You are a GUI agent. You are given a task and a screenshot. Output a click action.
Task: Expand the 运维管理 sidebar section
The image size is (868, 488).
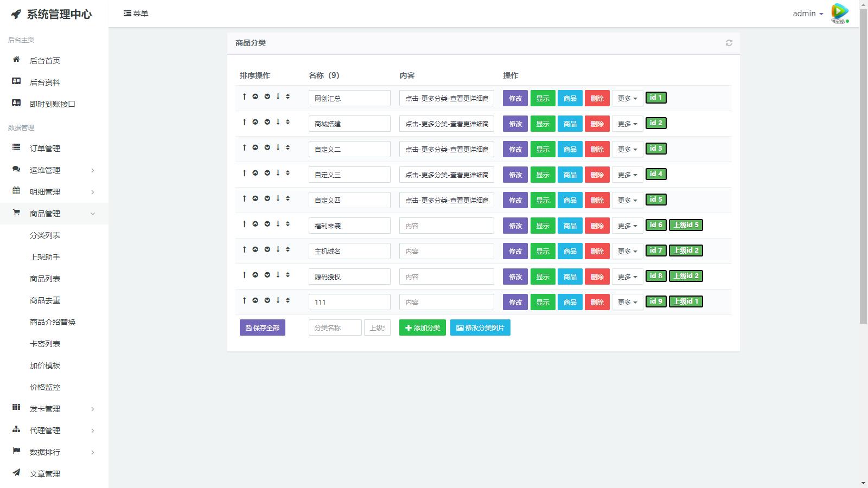click(54, 170)
